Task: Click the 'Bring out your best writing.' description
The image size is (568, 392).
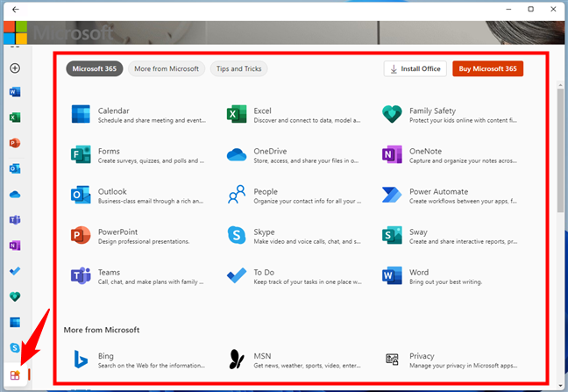Action: [445, 282]
